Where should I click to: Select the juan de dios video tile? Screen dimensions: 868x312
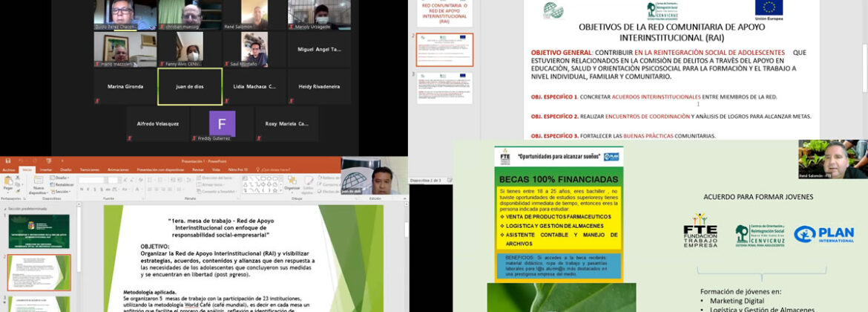[189, 86]
